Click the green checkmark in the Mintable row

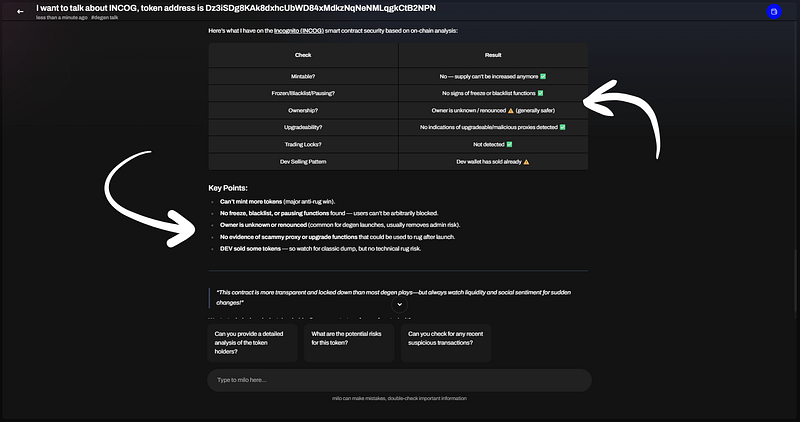pos(542,76)
